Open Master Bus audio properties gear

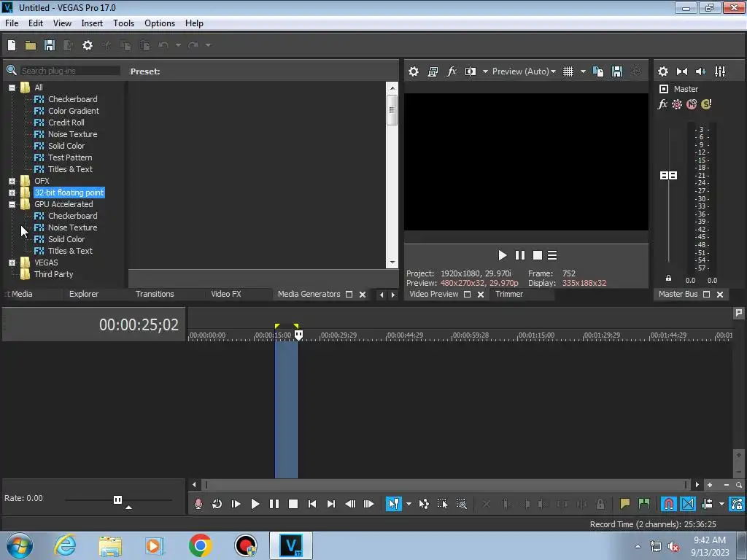point(662,71)
